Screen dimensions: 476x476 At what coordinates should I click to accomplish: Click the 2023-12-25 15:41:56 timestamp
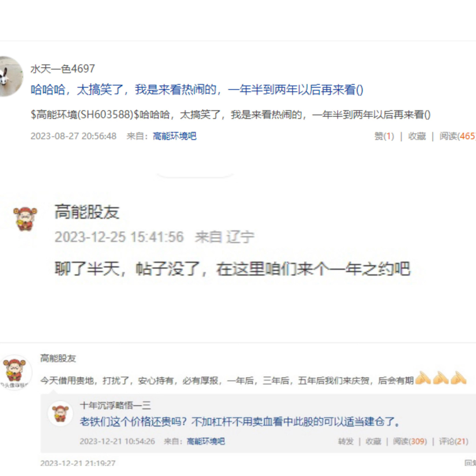(119, 237)
